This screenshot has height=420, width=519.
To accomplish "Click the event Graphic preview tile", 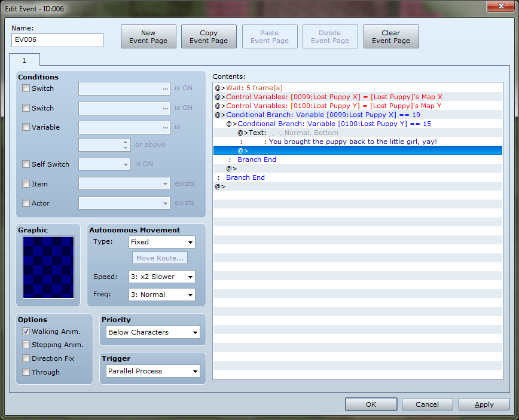I will coord(48,267).
